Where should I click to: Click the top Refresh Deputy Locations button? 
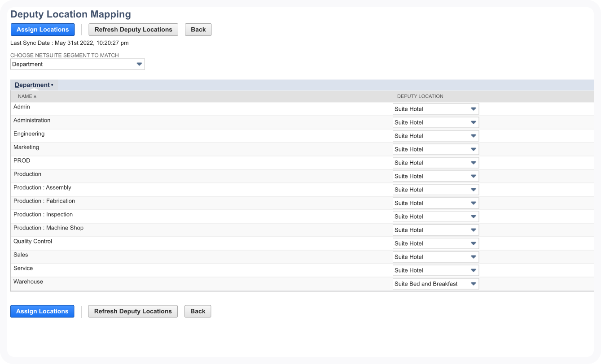click(133, 30)
